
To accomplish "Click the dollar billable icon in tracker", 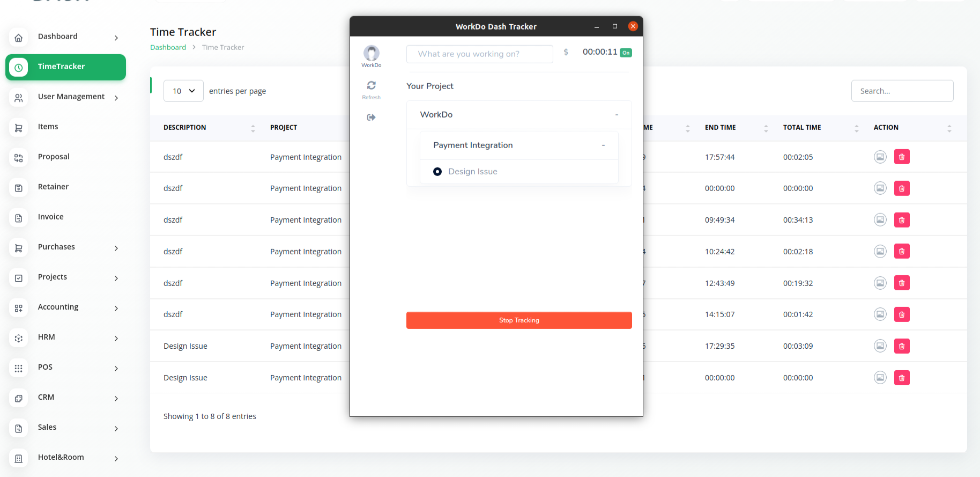I will click(x=566, y=52).
